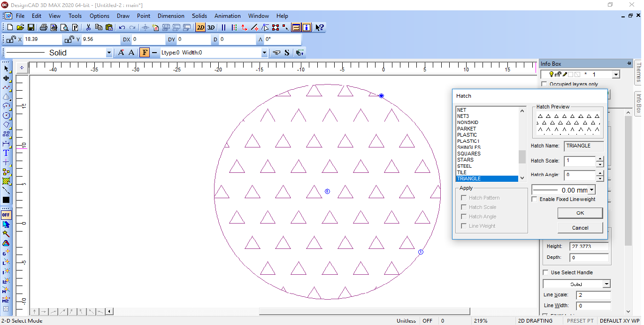644x325 pixels.
Task: Open the Ltype Width dropdown
Action: (x=264, y=53)
